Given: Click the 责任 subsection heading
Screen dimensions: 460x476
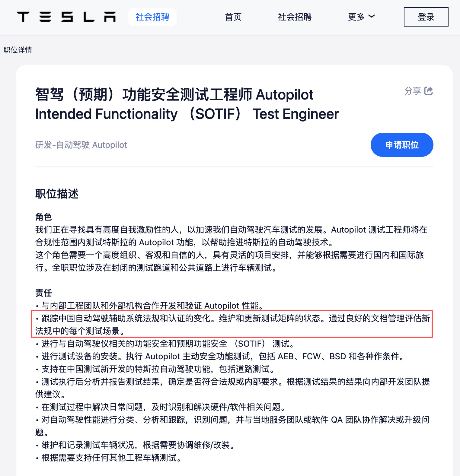Looking at the screenshot, I should (x=43, y=293).
